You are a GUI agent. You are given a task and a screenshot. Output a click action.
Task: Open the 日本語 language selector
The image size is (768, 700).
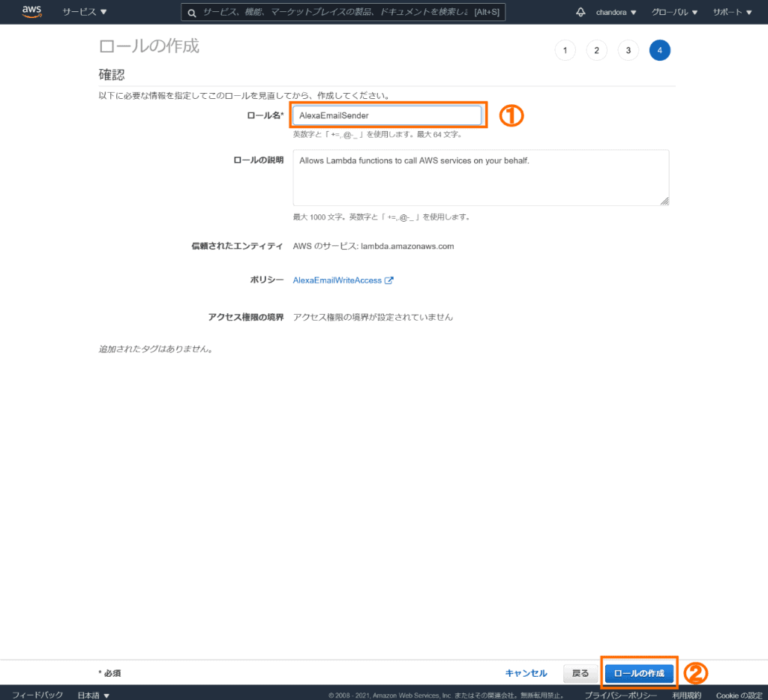[93, 695]
